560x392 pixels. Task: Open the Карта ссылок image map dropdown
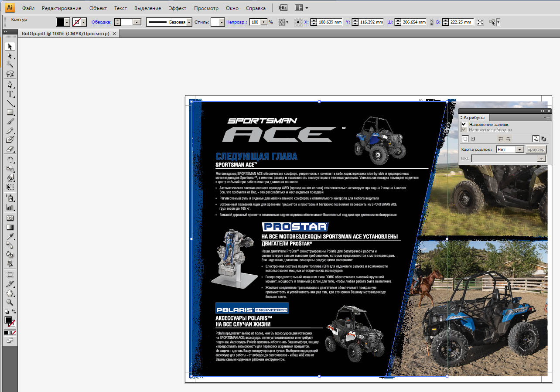[519, 149]
